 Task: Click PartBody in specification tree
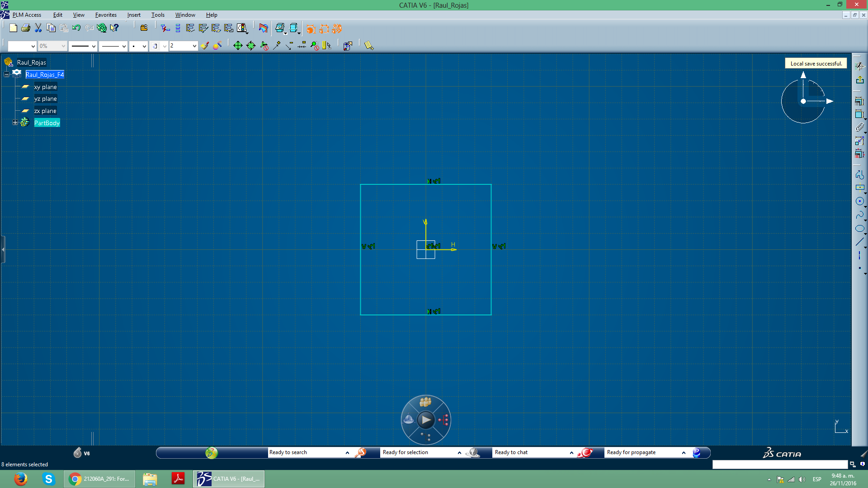(x=47, y=123)
